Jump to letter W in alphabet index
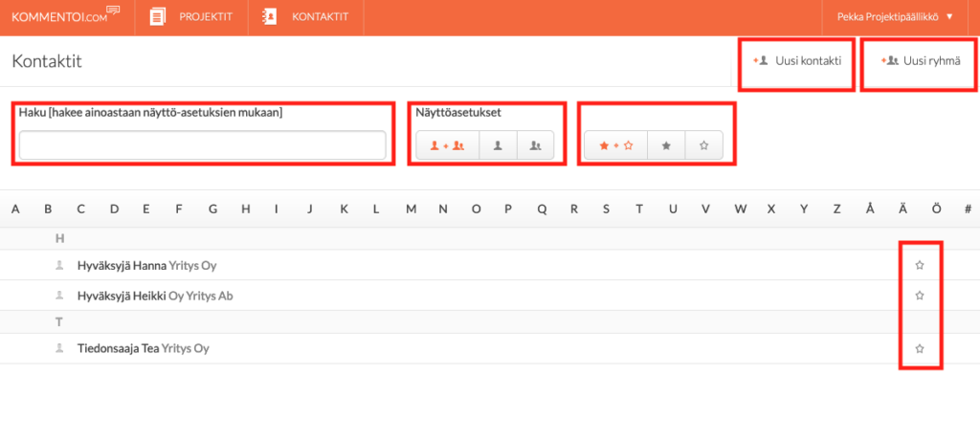 (x=741, y=209)
